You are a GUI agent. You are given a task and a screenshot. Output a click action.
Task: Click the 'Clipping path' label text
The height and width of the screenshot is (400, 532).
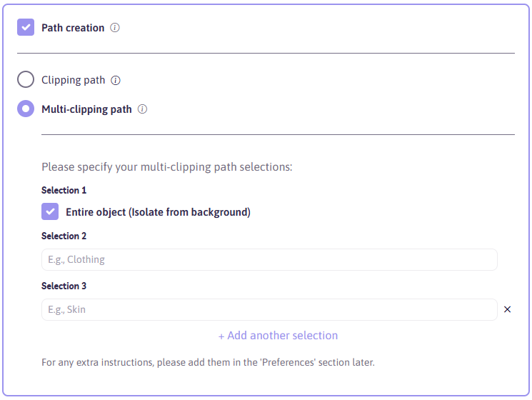[x=74, y=80]
